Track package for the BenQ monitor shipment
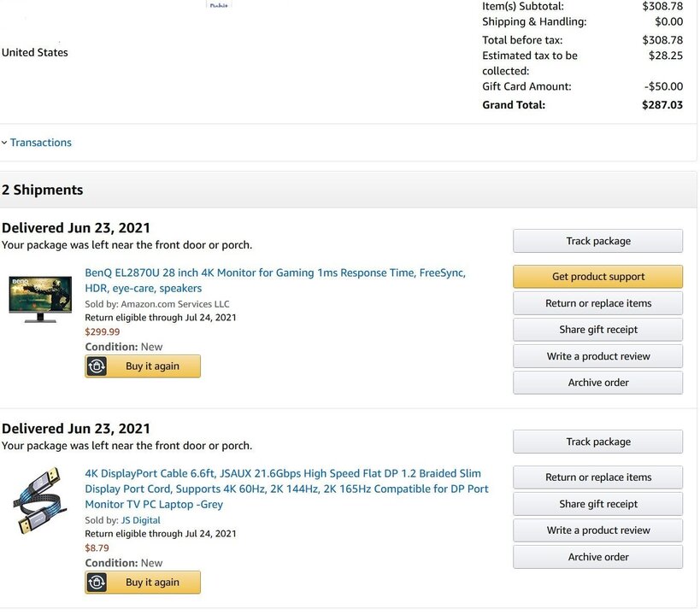The width and height of the screenshot is (700, 615). (x=597, y=240)
